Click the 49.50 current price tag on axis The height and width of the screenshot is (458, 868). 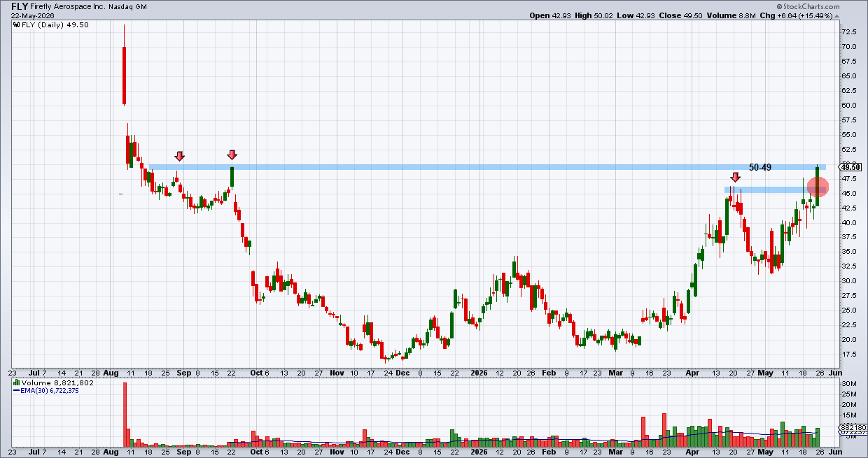[x=848, y=166]
